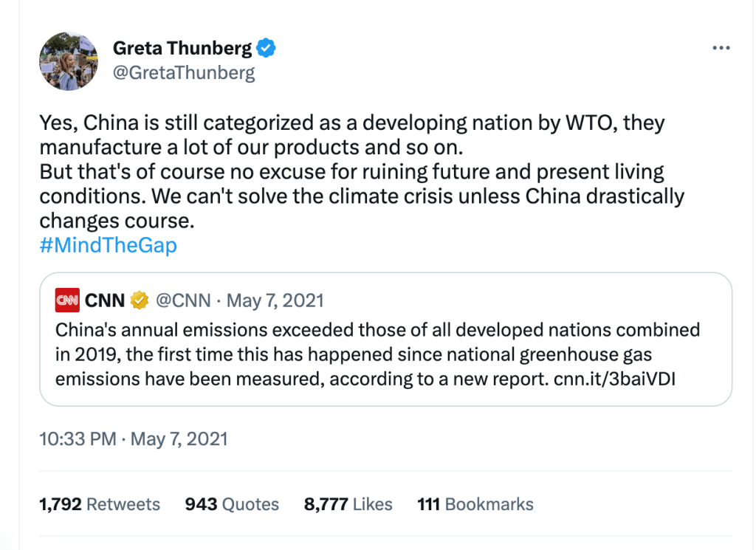Open the cnn.it/3baiVDI article link
756x550 pixels.
[614, 379]
